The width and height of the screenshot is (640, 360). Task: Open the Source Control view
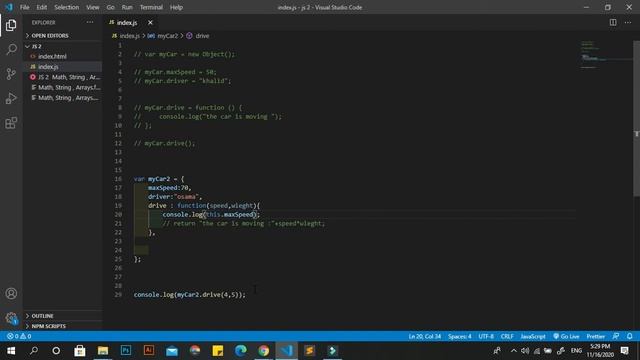11,74
